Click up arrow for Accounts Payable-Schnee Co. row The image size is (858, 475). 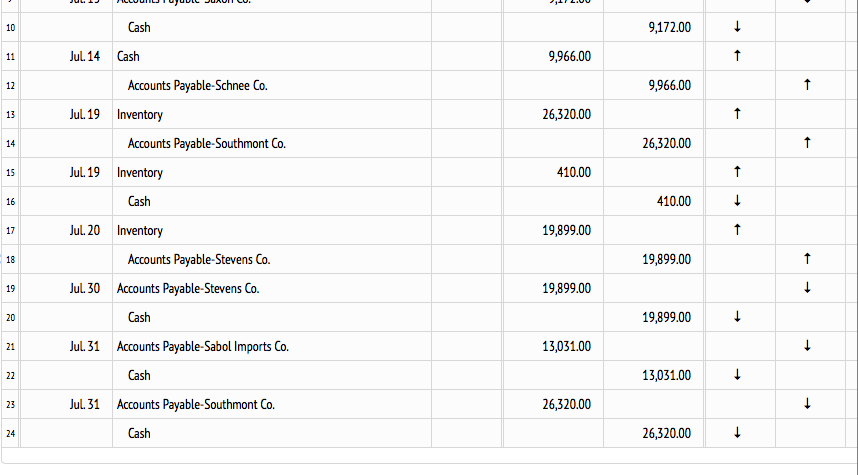[807, 85]
